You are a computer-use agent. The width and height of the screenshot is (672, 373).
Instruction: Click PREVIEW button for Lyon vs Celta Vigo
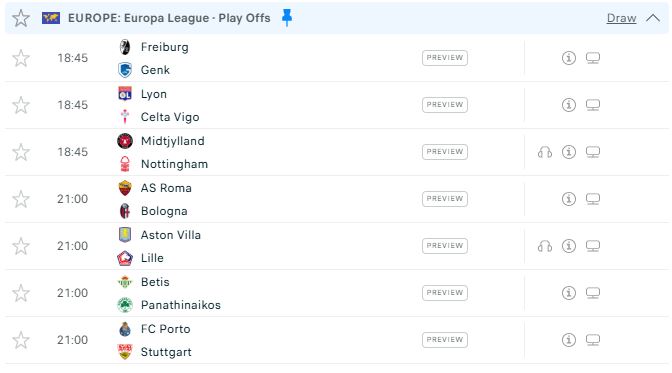(x=445, y=105)
